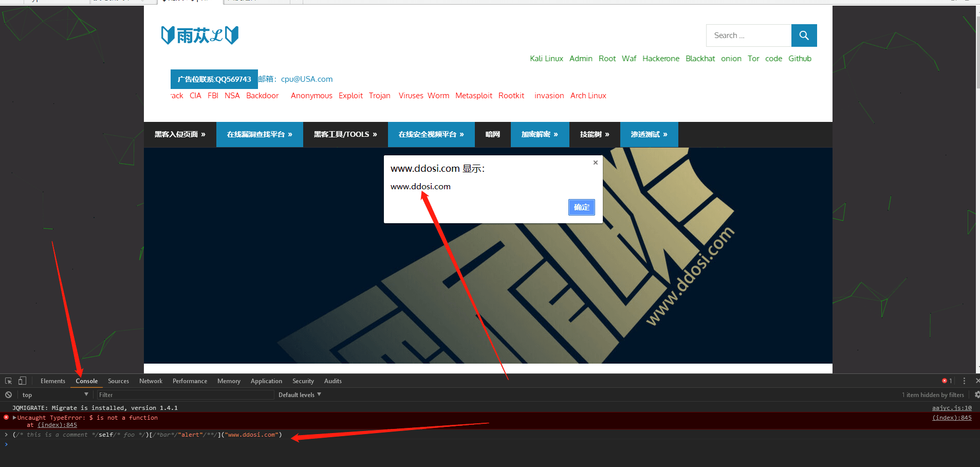Screen dimensions: 980x467
Task: Open the NSA tag link
Action: 232,96
